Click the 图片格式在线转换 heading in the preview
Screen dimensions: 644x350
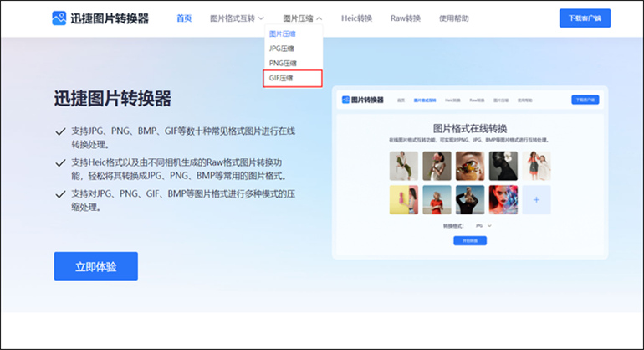pyautogui.click(x=470, y=128)
